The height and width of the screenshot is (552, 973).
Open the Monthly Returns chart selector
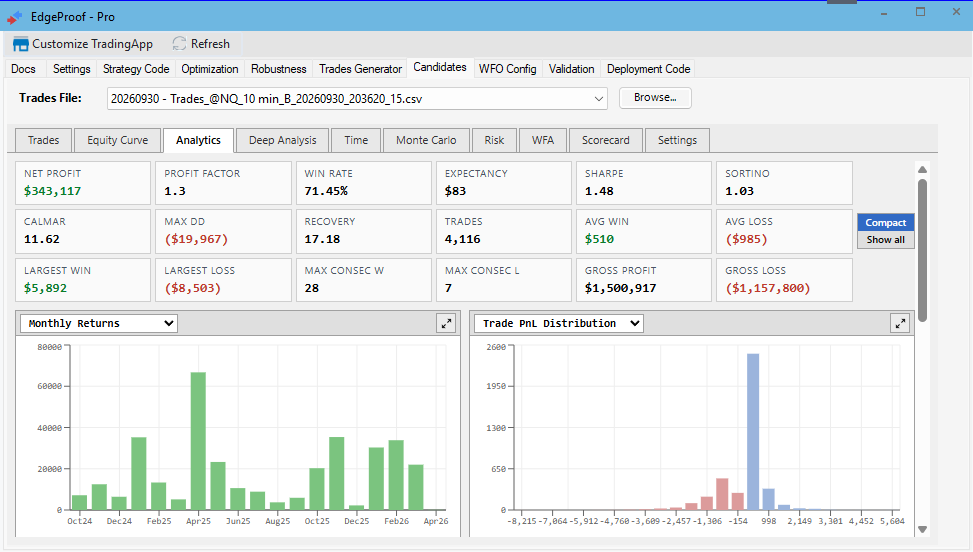tap(99, 323)
